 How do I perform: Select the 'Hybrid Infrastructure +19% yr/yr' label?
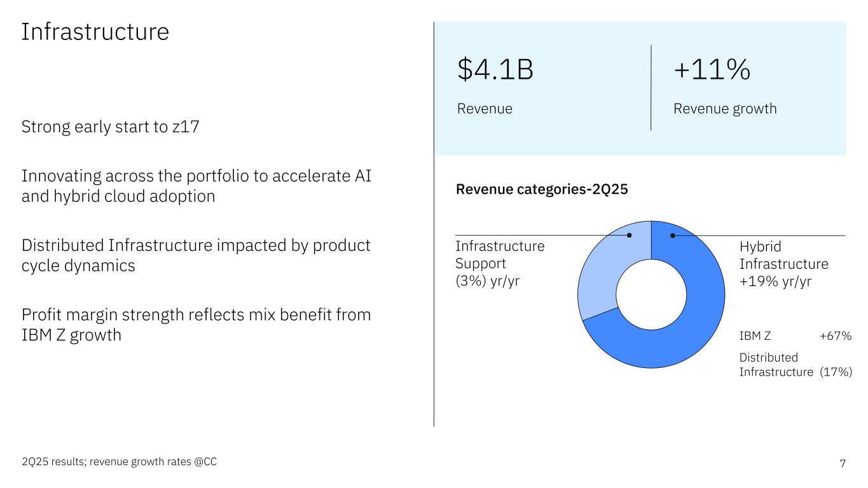pyautogui.click(x=783, y=264)
